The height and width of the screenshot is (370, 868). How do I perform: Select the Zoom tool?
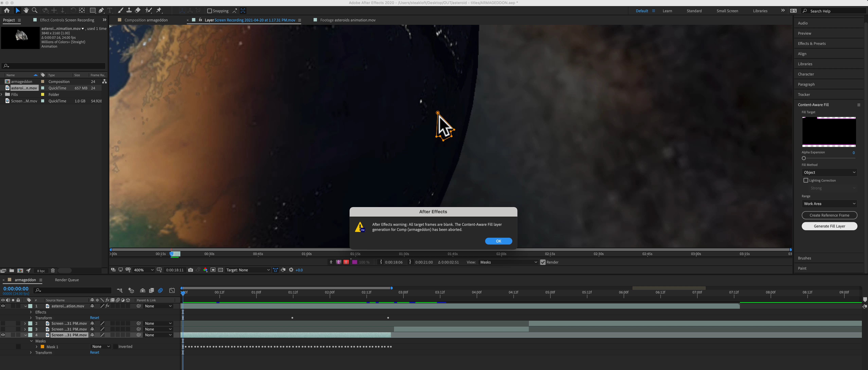[x=34, y=10]
